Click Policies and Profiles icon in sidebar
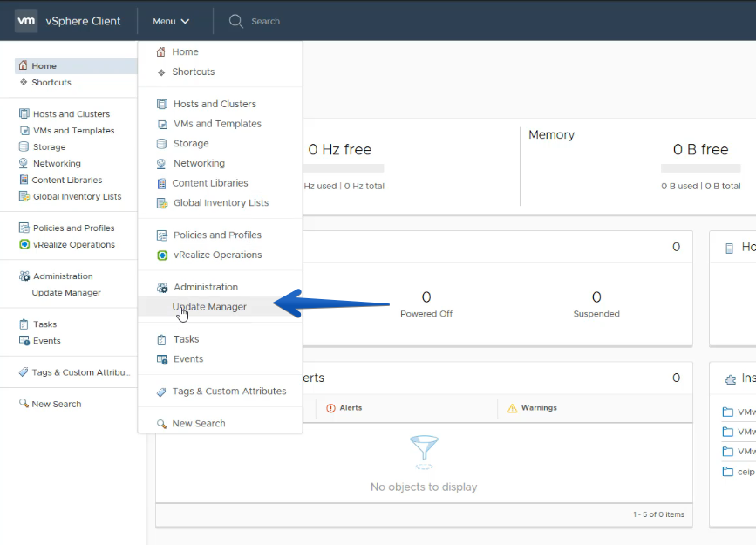Viewport: 756px width, 545px height. 24,228
